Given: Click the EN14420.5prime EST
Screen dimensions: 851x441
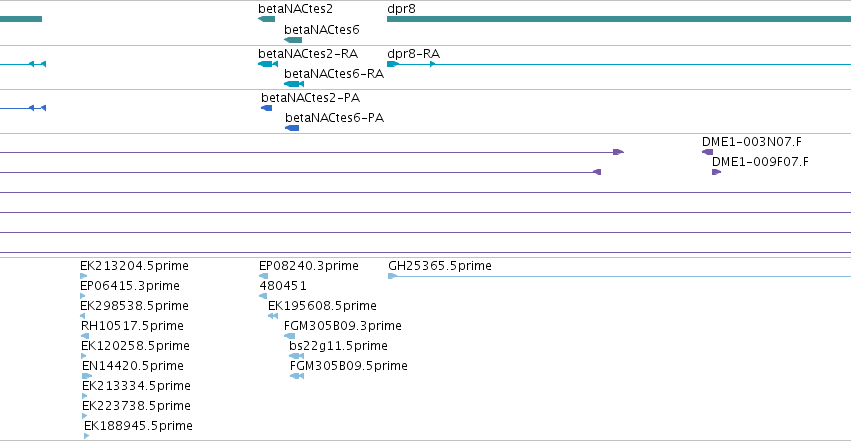Looking at the screenshot, I should click(87, 376).
